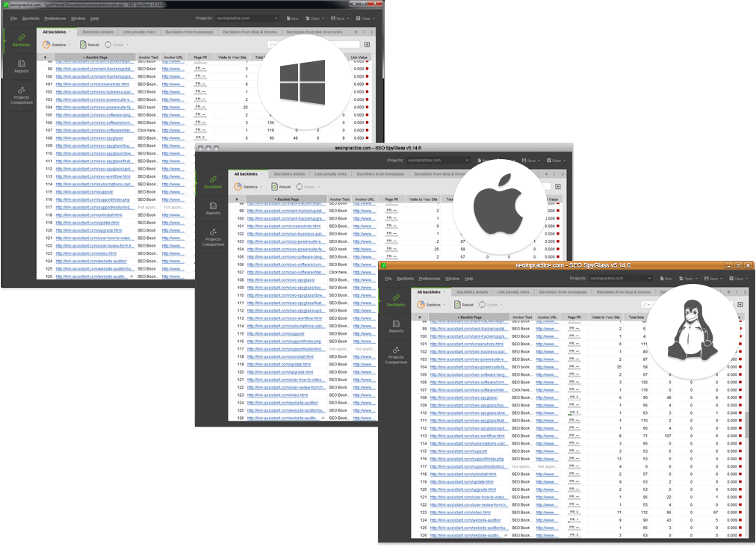Switch to Backlinks details tab in Windows window
The width and height of the screenshot is (756, 550).
click(x=98, y=32)
